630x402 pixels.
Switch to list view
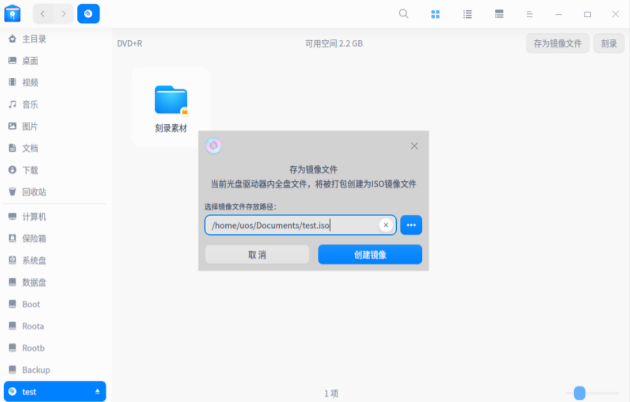tap(467, 14)
